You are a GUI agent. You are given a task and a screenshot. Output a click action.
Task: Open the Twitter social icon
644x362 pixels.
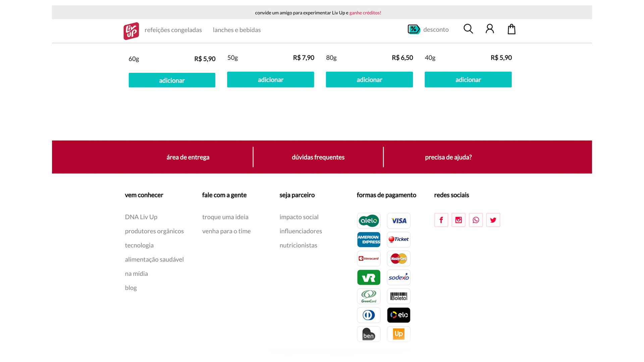pyautogui.click(x=493, y=220)
